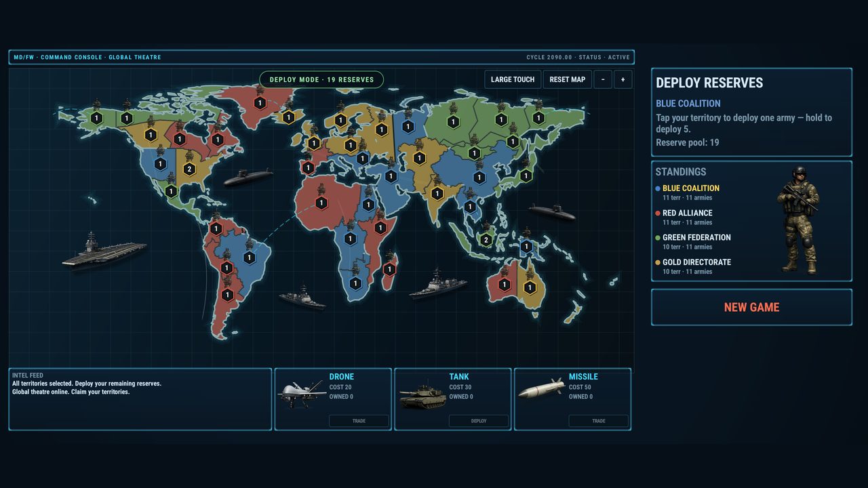Select the red Spain army marker

(308, 168)
